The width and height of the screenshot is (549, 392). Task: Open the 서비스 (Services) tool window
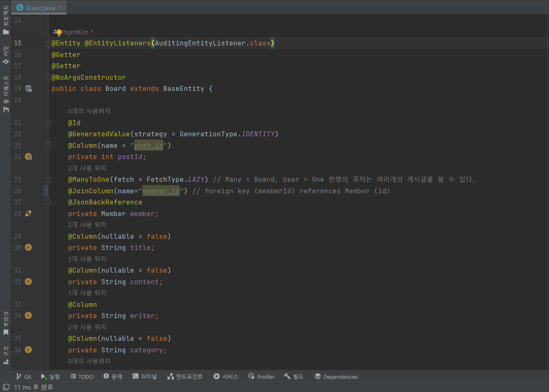[x=226, y=377]
